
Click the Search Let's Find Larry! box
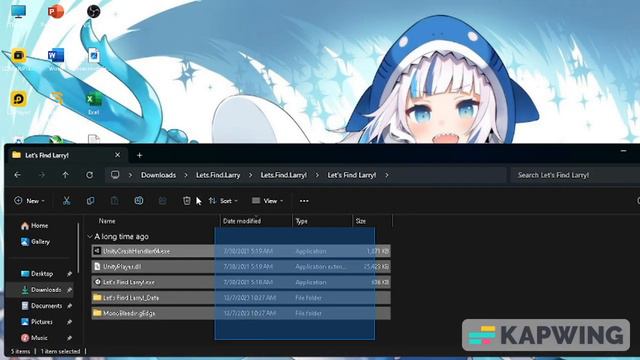575,175
